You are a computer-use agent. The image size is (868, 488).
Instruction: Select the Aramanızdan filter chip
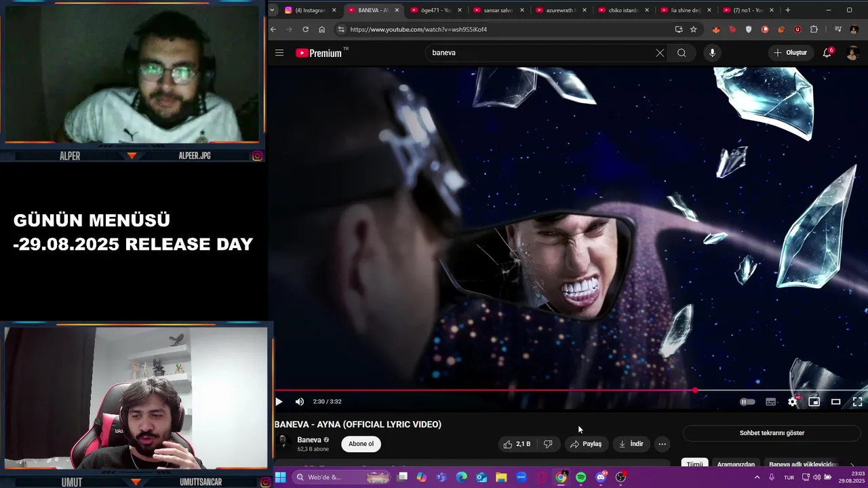tap(736, 464)
